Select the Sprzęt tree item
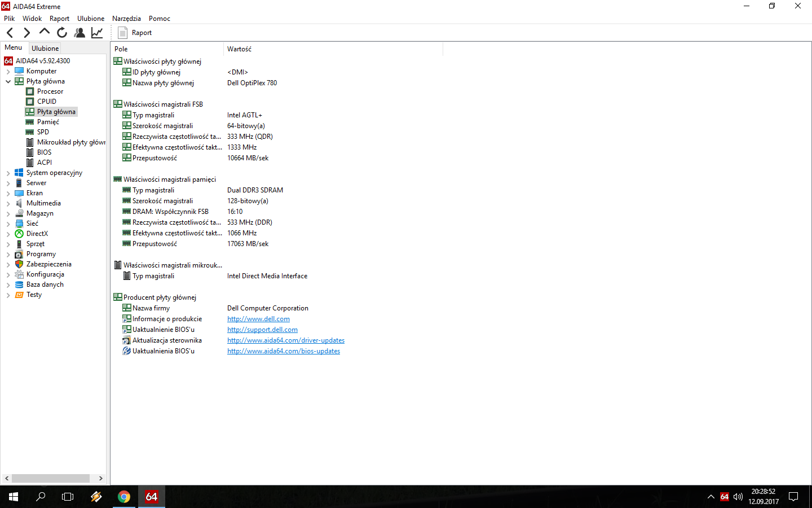This screenshot has height=508, width=812. pyautogui.click(x=36, y=244)
